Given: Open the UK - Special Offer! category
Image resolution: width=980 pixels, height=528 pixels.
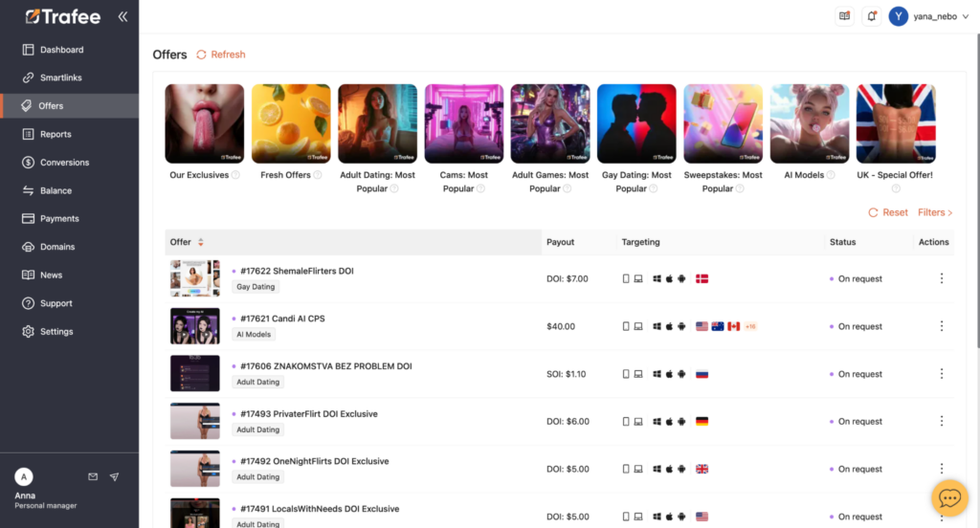Looking at the screenshot, I should click(x=896, y=123).
